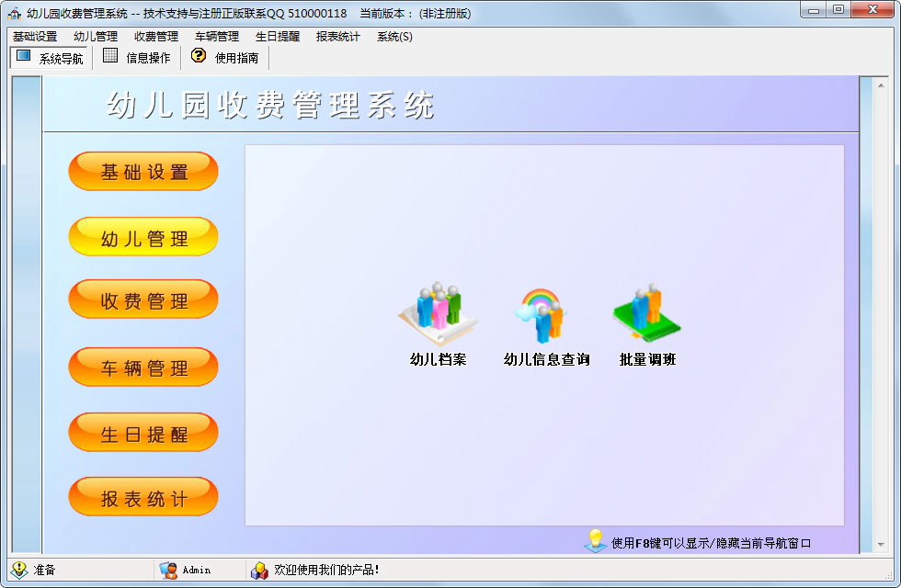
Task: Open the 幼儿信息查询 rainbow icon
Action: [542, 316]
